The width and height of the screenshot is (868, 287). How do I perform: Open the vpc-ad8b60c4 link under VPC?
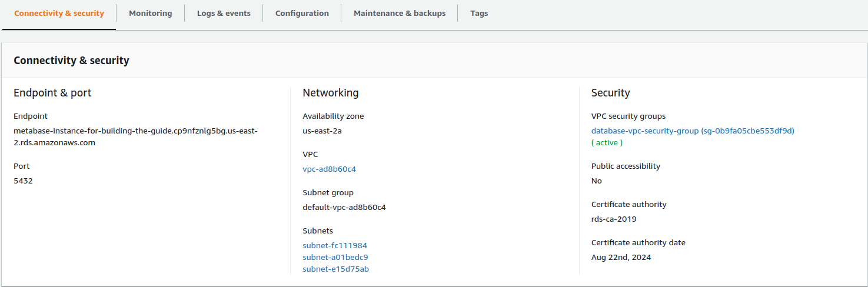(329, 169)
